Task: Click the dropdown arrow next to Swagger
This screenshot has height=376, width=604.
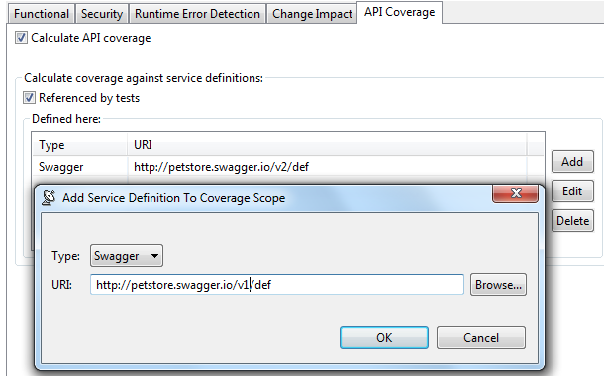Action: pyautogui.click(x=154, y=256)
